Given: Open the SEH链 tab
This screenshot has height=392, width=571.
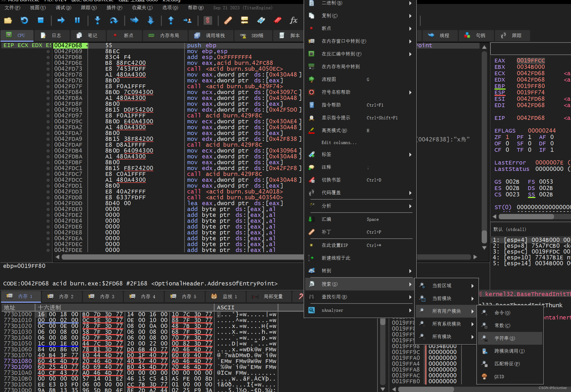Looking at the screenshot, I should 253,35.
